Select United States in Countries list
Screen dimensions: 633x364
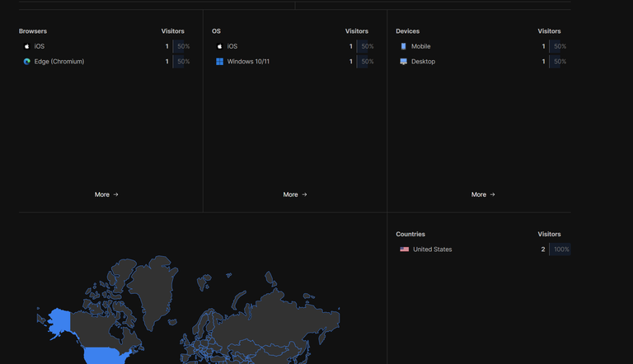click(483, 250)
